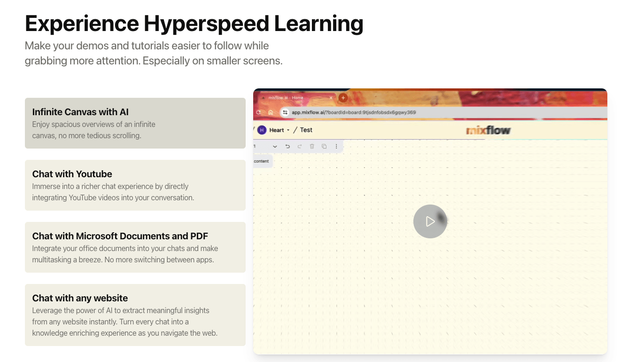Click the new tab plus button
The height and width of the screenshot is (362, 644).
pos(343,98)
